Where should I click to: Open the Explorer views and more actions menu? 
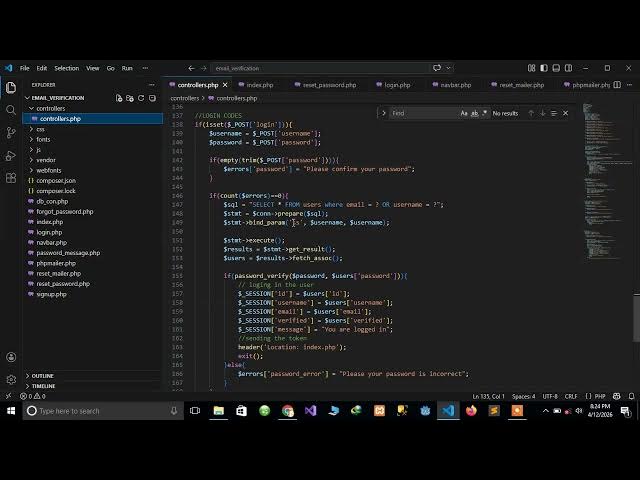coord(152,85)
